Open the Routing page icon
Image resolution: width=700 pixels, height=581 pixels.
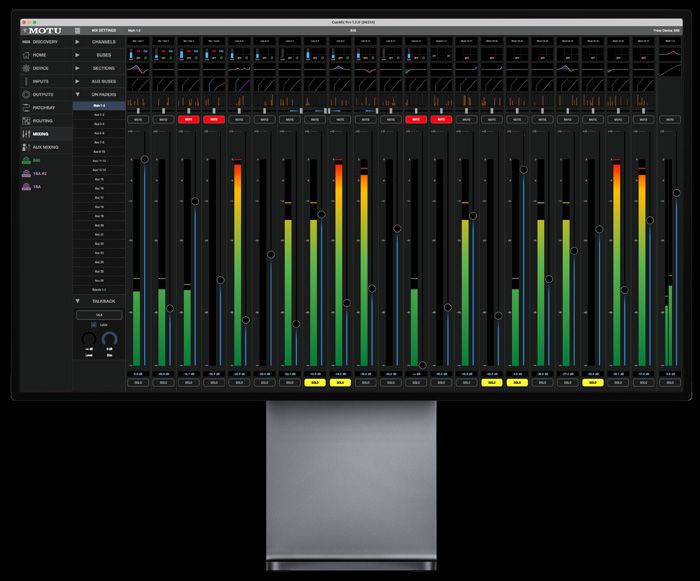(x=25, y=120)
